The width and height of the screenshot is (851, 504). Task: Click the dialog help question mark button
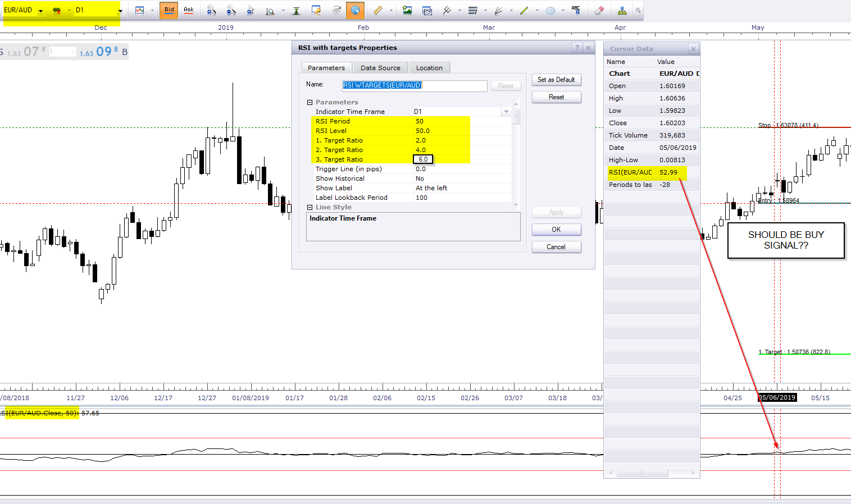577,48
